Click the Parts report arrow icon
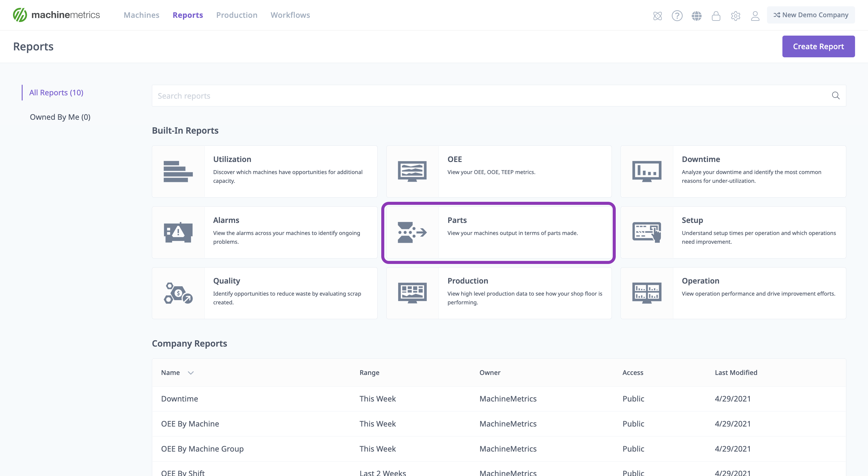868x476 pixels. click(x=412, y=232)
